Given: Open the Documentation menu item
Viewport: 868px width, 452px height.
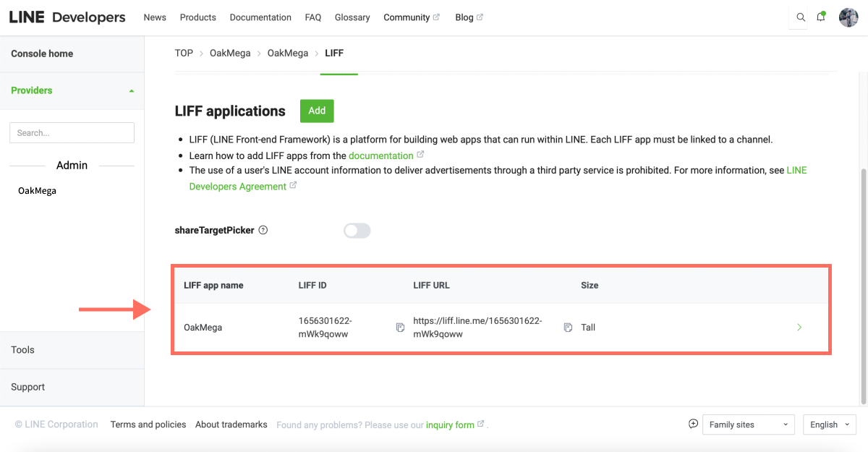Looking at the screenshot, I should coord(260,17).
